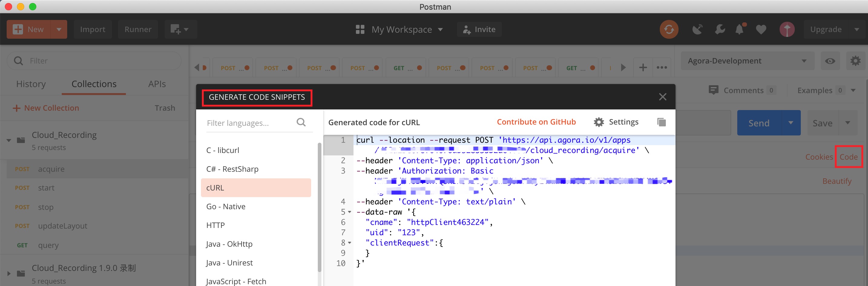
Task: Click the Save button
Action: 823,123
